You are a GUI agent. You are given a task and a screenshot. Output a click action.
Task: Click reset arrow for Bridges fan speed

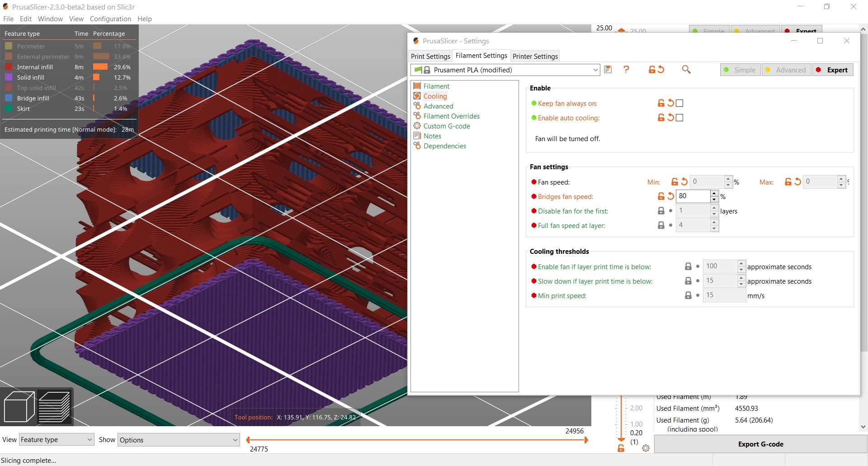click(671, 196)
